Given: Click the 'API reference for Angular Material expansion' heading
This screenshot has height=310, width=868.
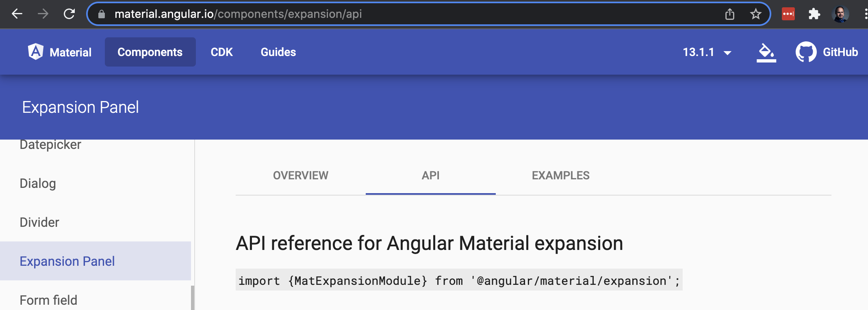Looking at the screenshot, I should [430, 243].
